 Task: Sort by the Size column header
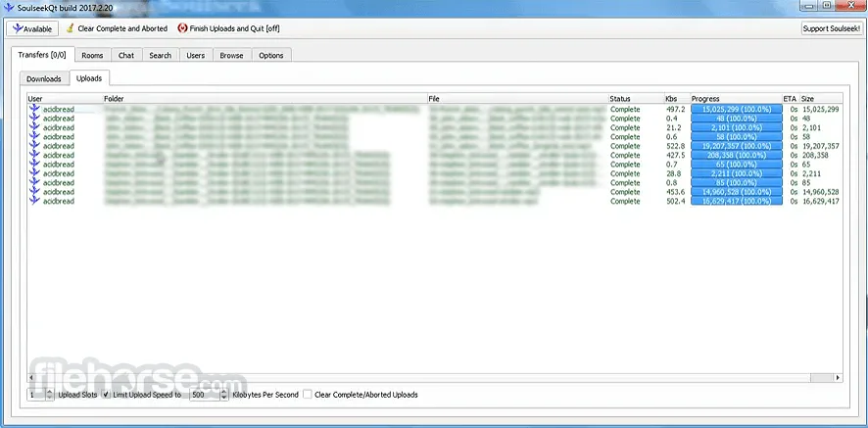click(821, 99)
